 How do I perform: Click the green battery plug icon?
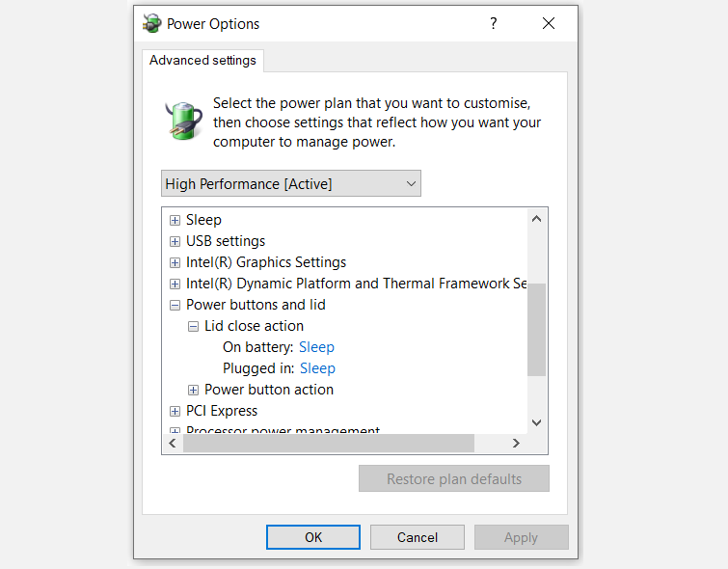(x=184, y=121)
